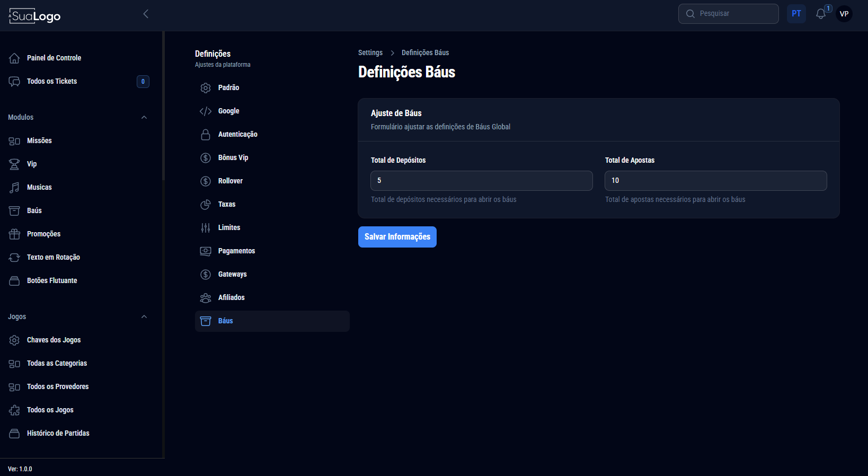Open the Rollover settings tab
The width and height of the screenshot is (868, 476).
click(231, 181)
